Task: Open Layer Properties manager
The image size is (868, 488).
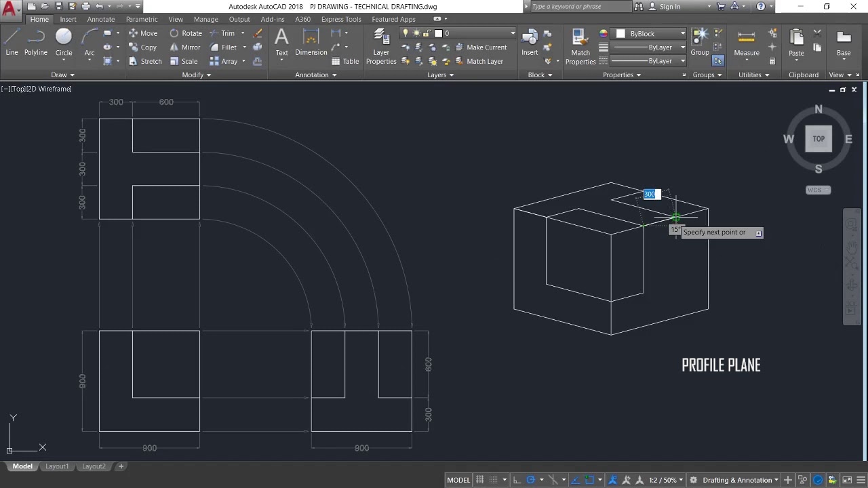Action: tap(381, 46)
